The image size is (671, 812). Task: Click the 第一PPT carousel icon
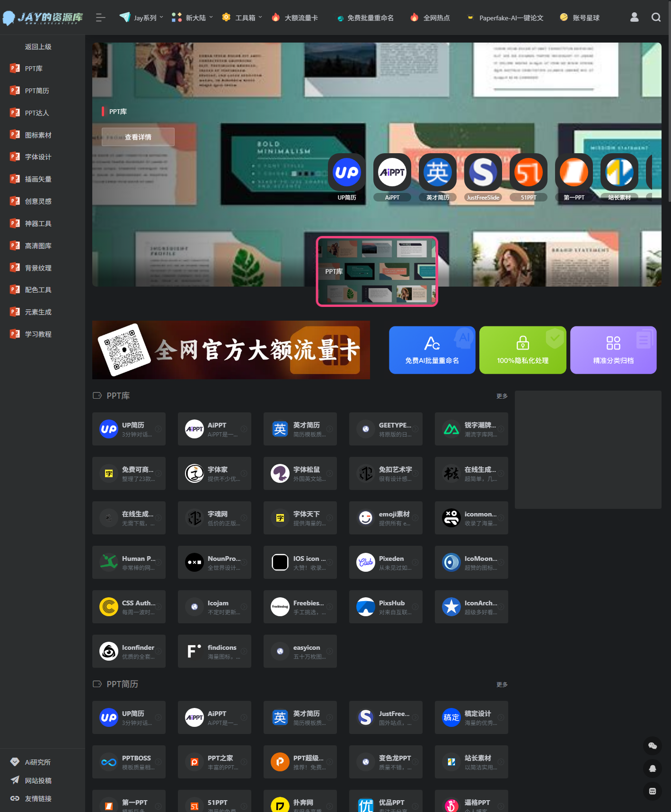tap(574, 172)
